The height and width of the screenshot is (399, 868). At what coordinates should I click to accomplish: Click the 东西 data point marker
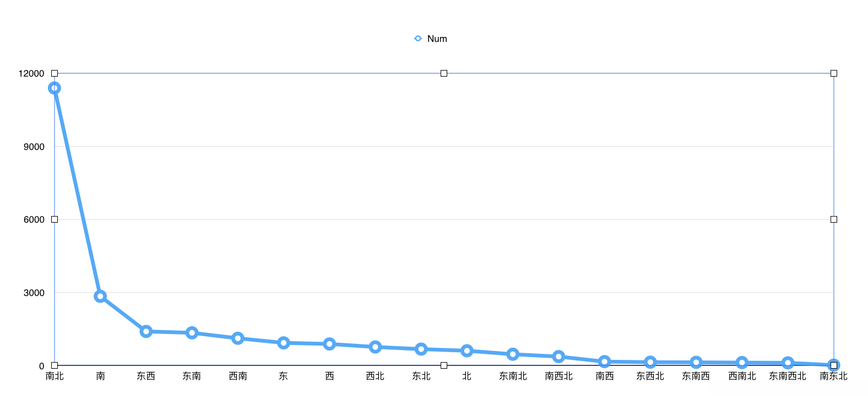point(146,331)
